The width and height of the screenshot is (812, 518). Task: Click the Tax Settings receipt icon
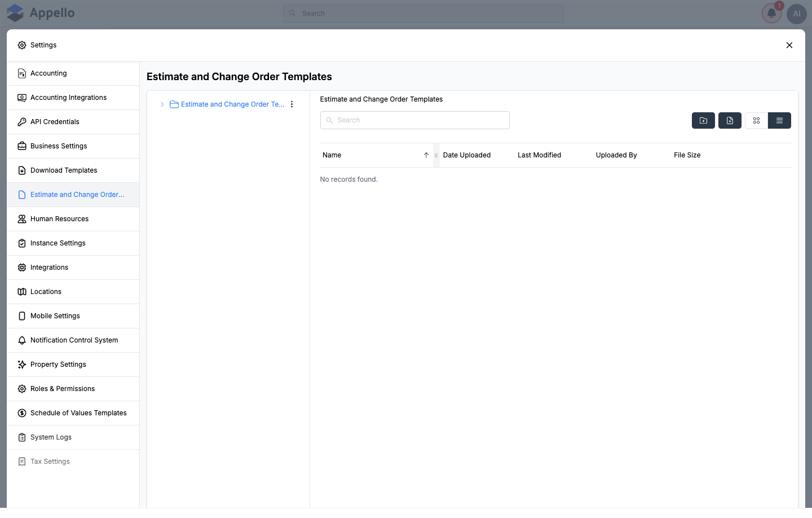pyautogui.click(x=22, y=462)
